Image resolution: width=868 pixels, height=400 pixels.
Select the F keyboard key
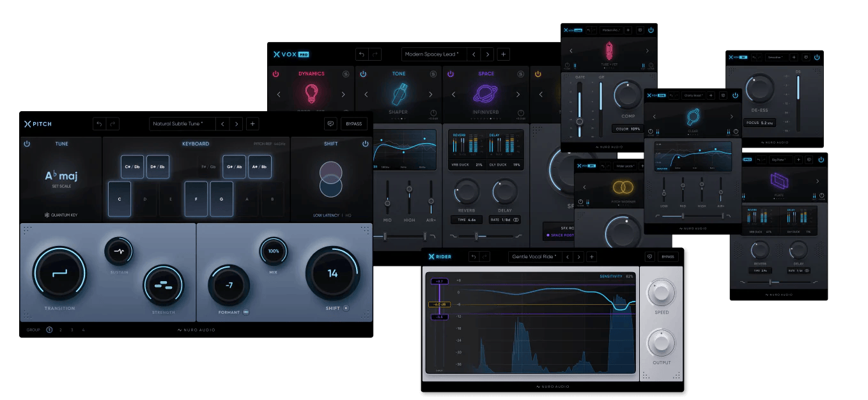click(196, 199)
